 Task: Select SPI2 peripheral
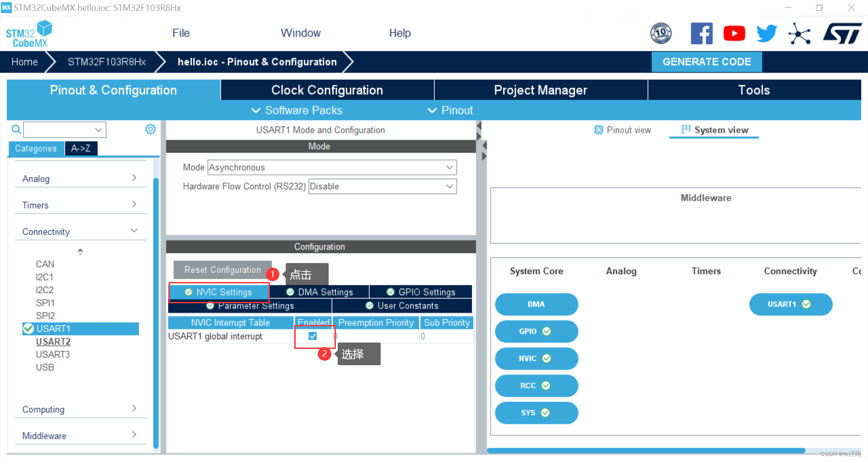click(x=45, y=315)
